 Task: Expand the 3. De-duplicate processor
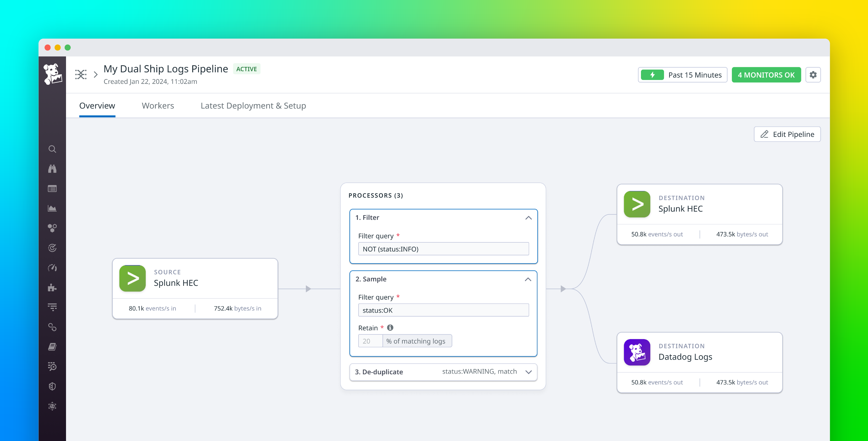529,372
